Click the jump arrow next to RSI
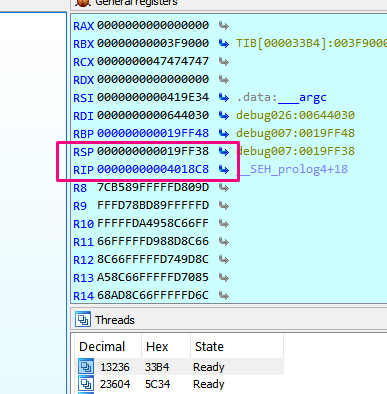The height and width of the screenshot is (394, 387). point(224,98)
